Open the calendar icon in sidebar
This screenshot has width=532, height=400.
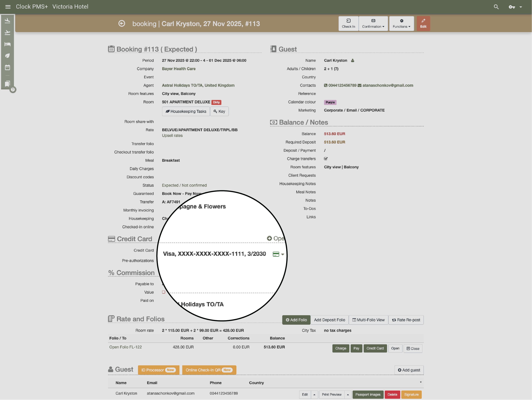[7, 67]
